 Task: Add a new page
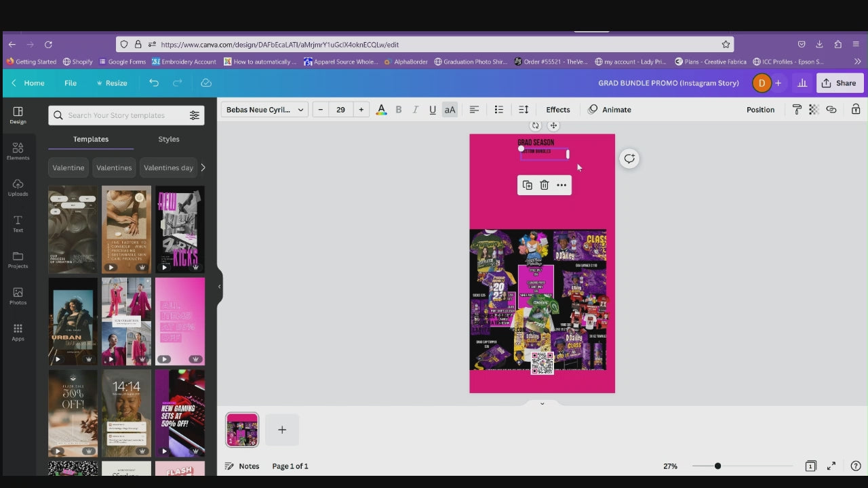point(282,430)
